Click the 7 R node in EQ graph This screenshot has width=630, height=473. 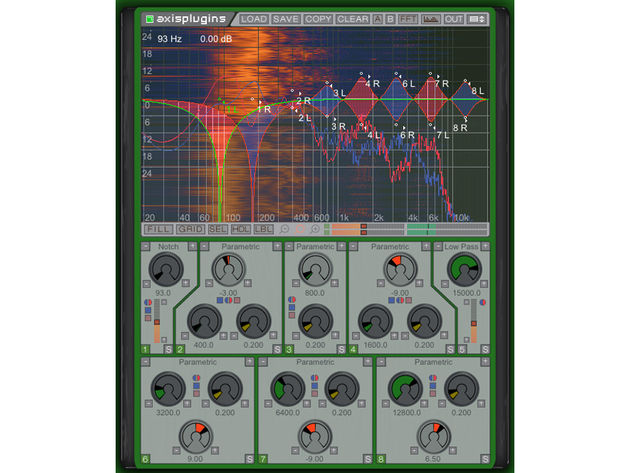click(x=430, y=74)
